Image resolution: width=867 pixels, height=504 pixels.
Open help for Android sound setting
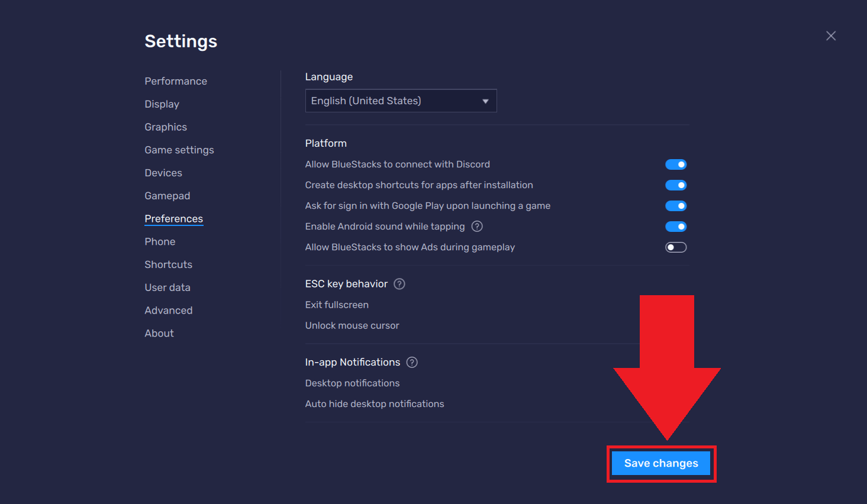pyautogui.click(x=477, y=227)
